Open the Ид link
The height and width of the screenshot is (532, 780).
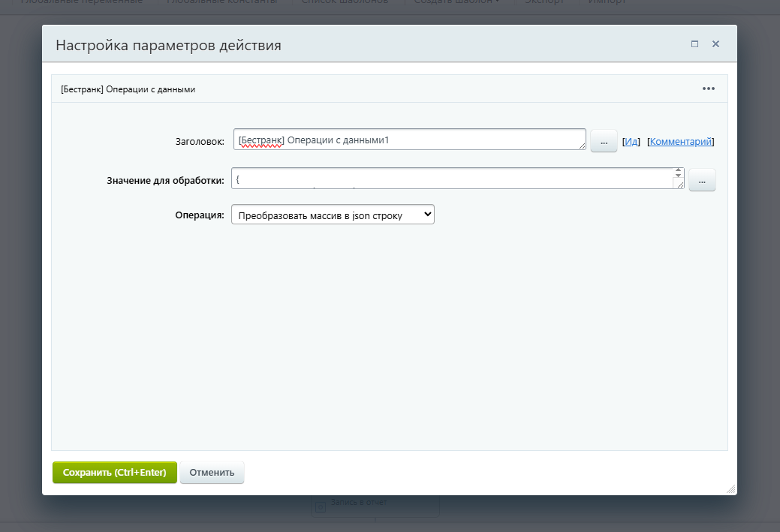click(631, 140)
